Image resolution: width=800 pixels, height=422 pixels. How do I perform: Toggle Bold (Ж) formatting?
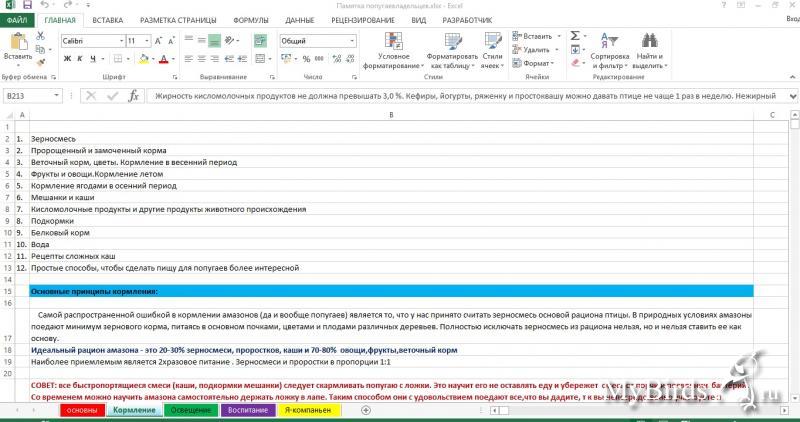pos(67,59)
